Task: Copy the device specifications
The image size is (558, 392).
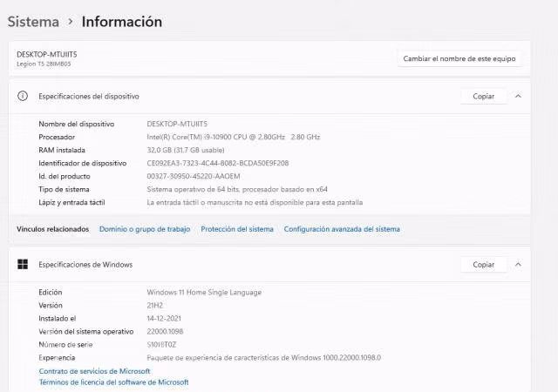Action: [x=483, y=96]
